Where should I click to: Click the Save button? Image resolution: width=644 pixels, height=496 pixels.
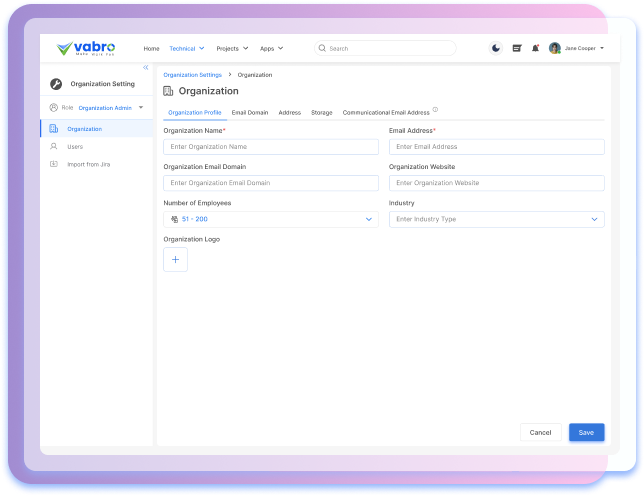point(586,432)
